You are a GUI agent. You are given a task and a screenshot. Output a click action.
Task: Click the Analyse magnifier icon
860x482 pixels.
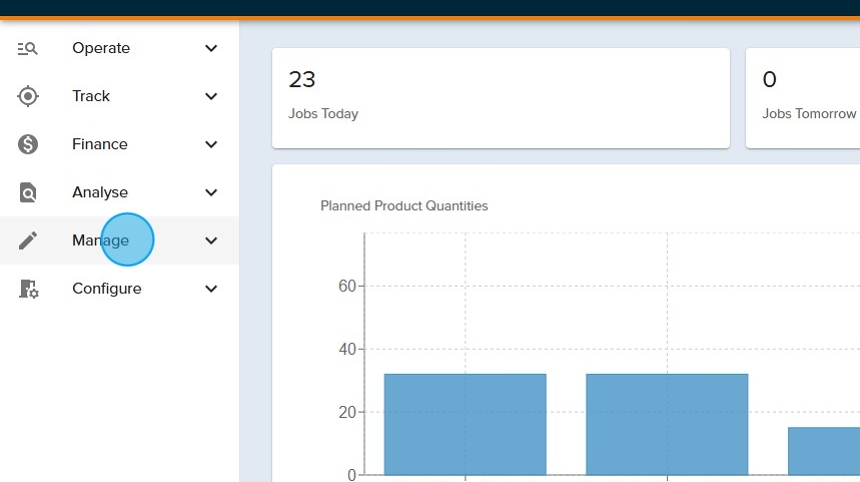click(28, 192)
